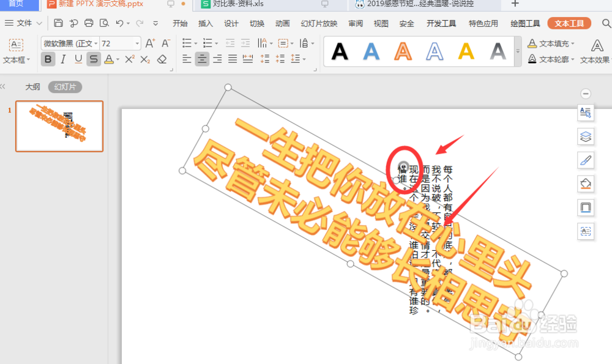
Task: Click the minus collapse circle on side toolbar
Action: click(586, 94)
